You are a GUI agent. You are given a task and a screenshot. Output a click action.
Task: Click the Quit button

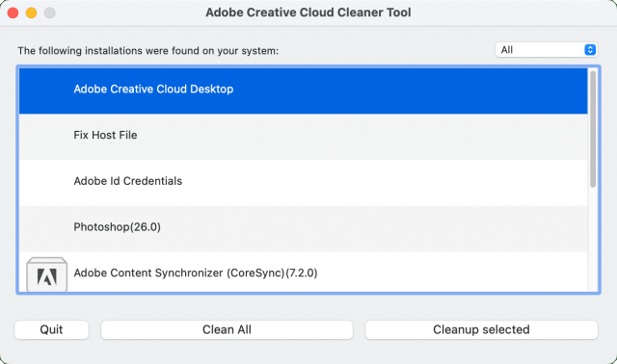pos(51,329)
